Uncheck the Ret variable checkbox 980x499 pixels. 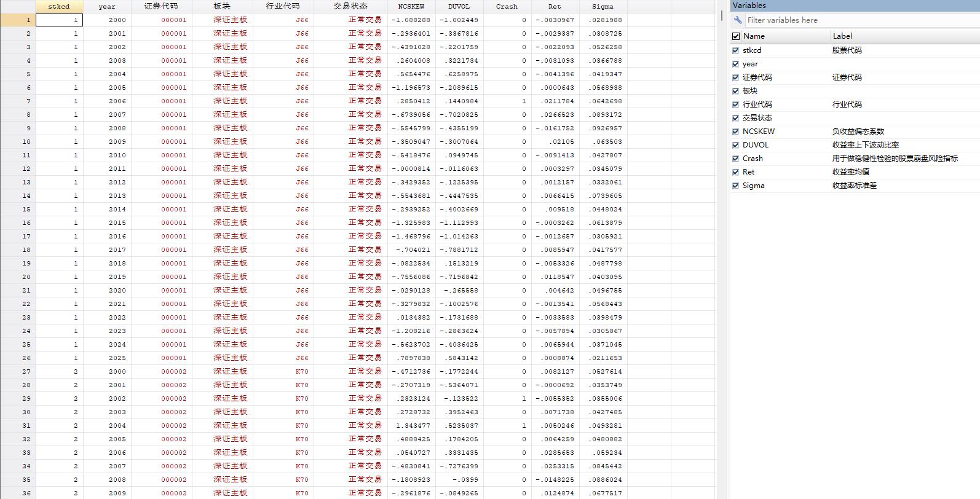tap(736, 172)
